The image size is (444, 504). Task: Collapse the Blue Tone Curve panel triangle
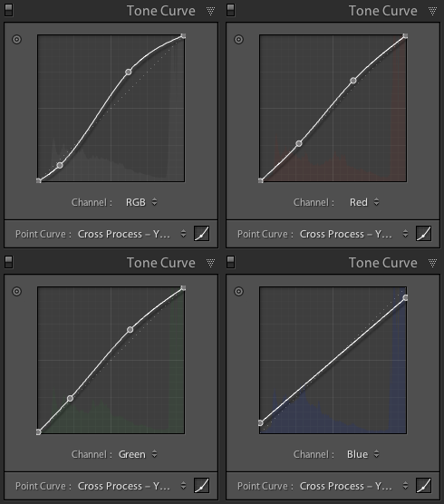pos(432,263)
